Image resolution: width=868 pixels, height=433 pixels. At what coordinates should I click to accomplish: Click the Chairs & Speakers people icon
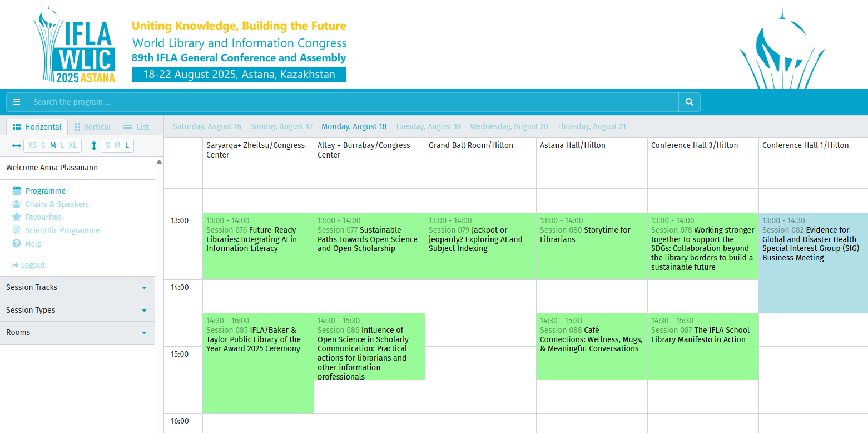(x=17, y=204)
